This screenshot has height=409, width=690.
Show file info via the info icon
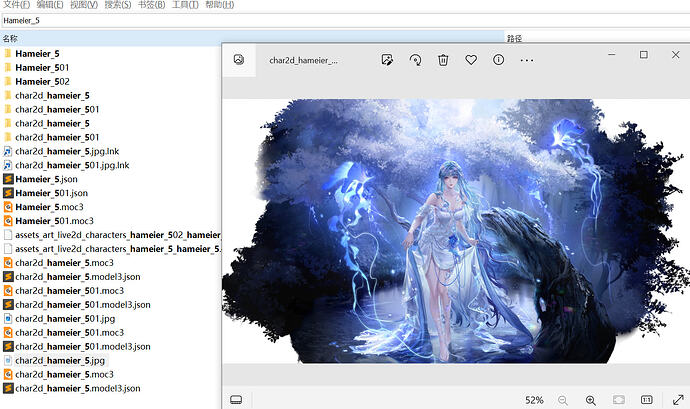498,60
